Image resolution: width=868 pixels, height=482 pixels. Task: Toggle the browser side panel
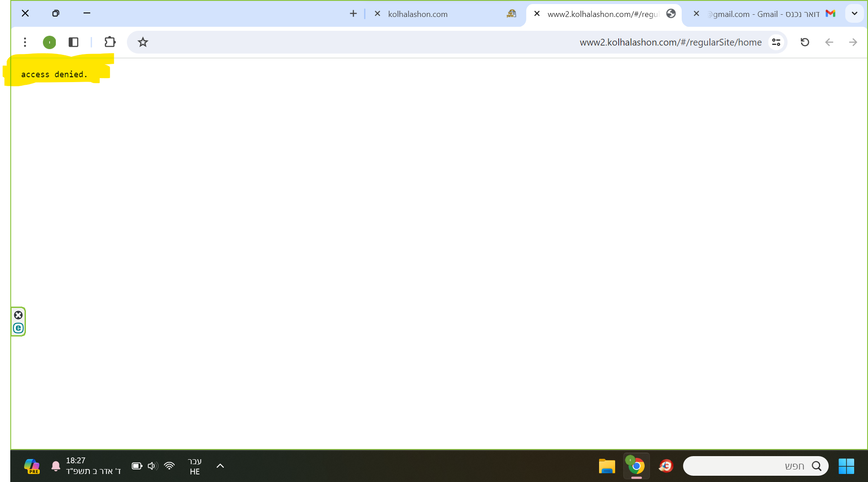pos(74,42)
